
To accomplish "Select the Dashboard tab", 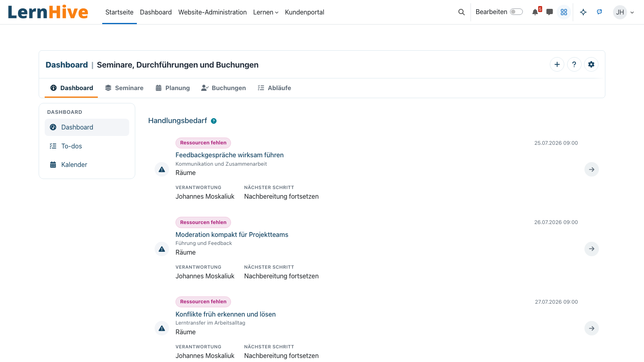I will coord(71,88).
